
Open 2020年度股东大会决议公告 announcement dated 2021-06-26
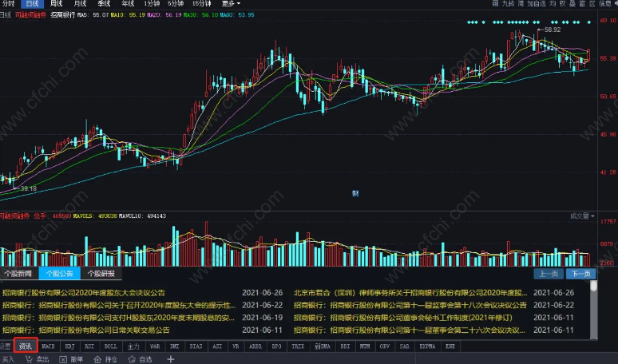84,293
